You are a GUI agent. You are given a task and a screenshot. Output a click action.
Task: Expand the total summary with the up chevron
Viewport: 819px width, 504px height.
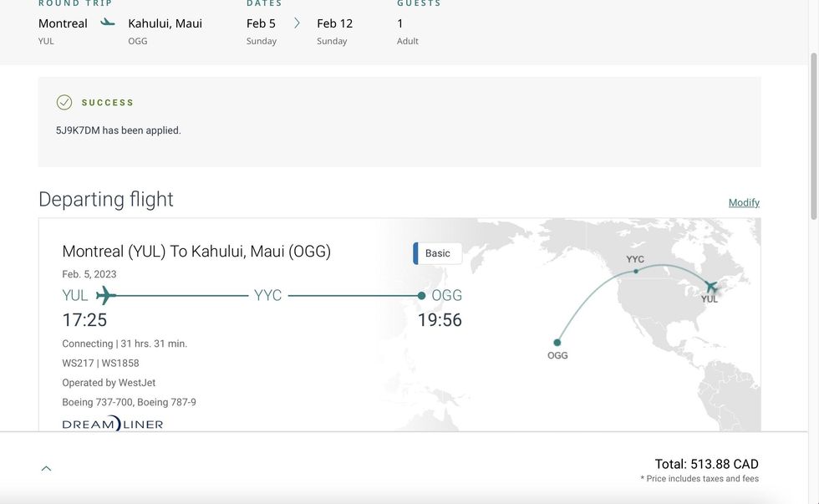tap(47, 468)
